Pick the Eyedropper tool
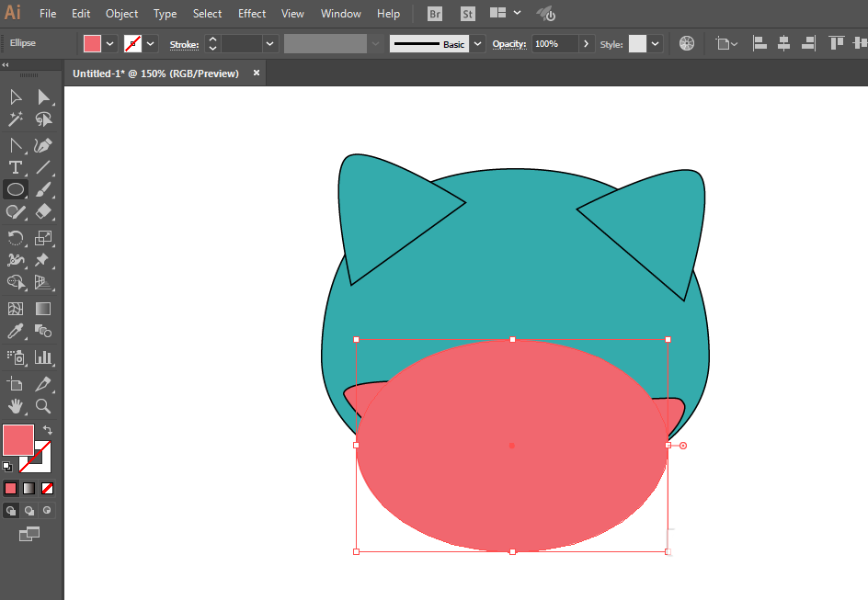This screenshot has height=600, width=868. point(16,332)
